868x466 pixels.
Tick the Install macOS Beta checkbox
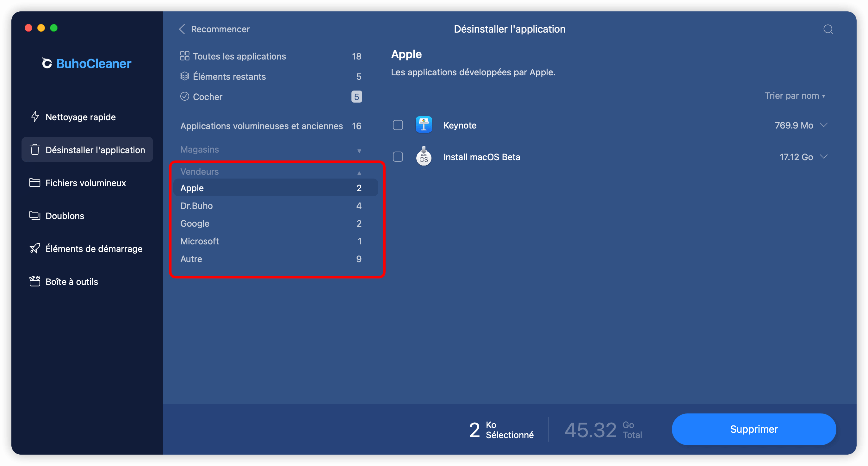tap(398, 156)
